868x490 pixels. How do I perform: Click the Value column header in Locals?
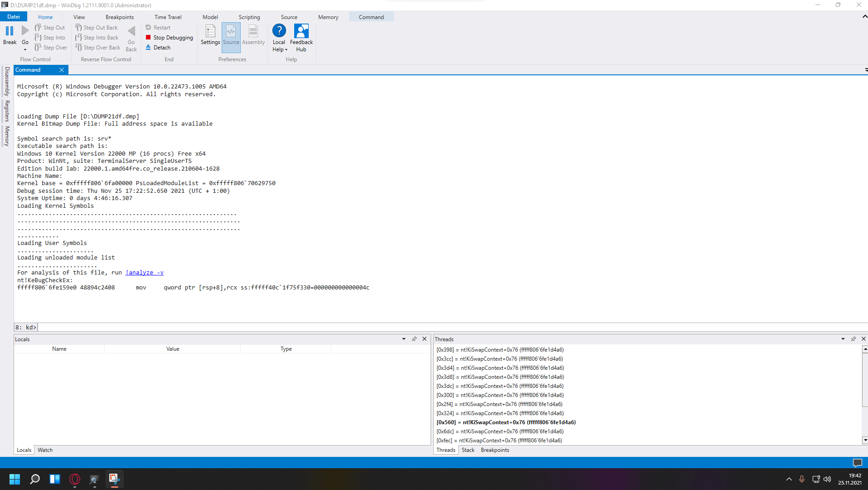pos(173,349)
